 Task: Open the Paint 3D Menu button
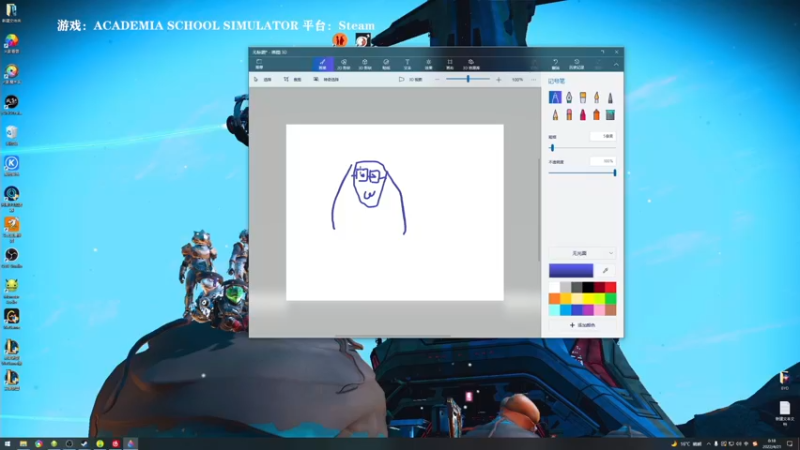click(x=259, y=64)
